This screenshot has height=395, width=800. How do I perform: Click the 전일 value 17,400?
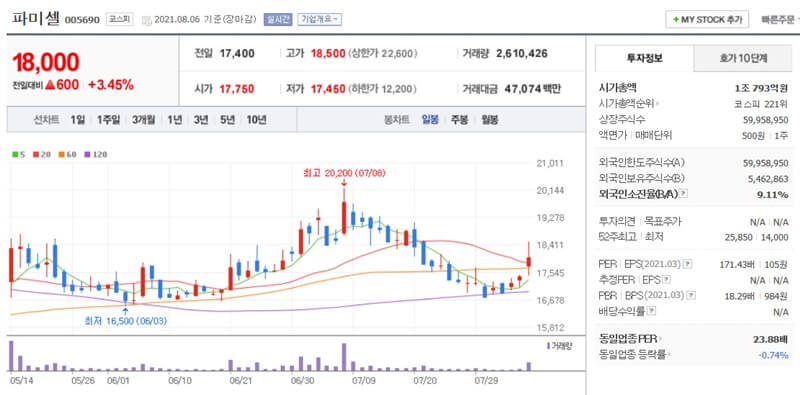pyautogui.click(x=237, y=53)
